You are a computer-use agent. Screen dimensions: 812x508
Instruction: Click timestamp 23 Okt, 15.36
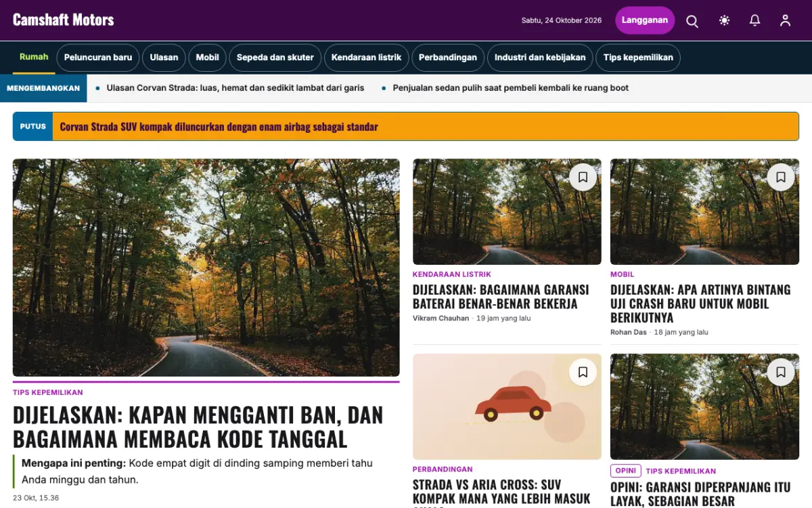coord(36,498)
